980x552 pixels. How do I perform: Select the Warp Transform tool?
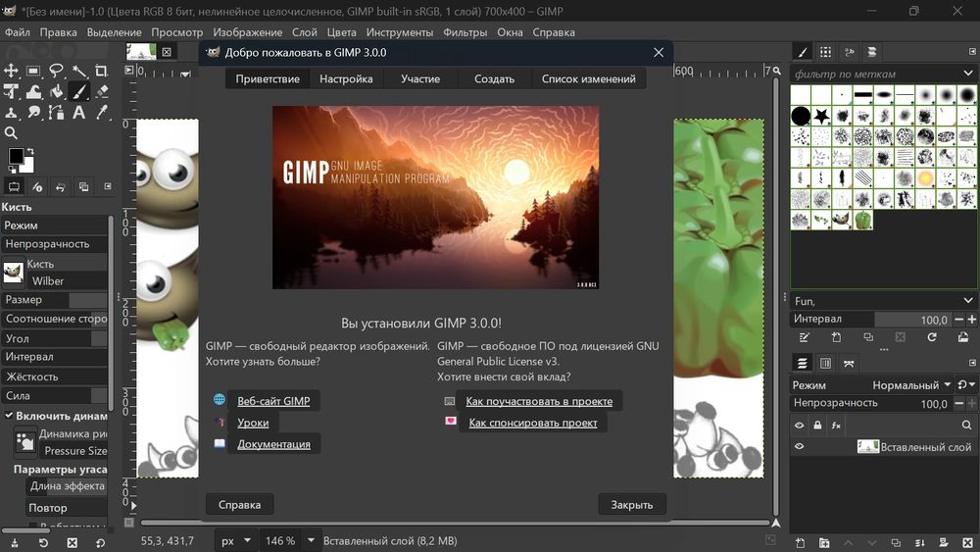point(33,92)
